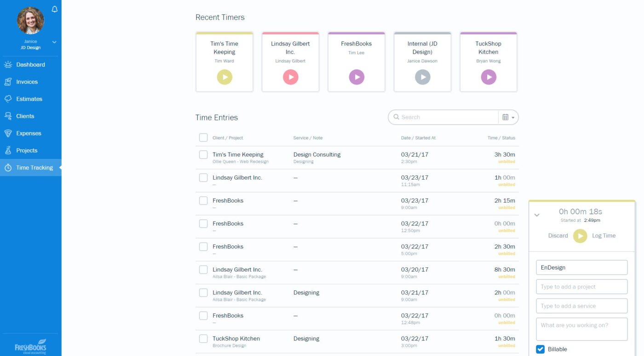
Task: Go to the Expenses section
Action: pyautogui.click(x=29, y=133)
